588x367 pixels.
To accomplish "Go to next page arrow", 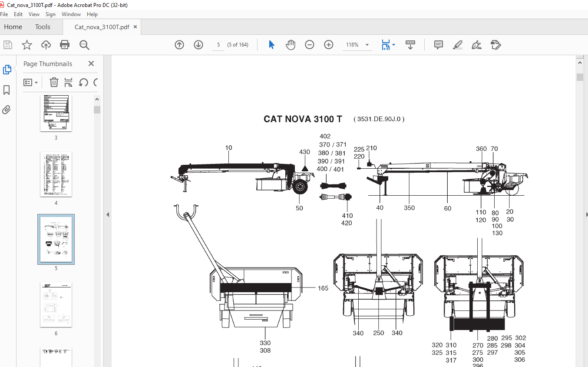I will (x=198, y=45).
